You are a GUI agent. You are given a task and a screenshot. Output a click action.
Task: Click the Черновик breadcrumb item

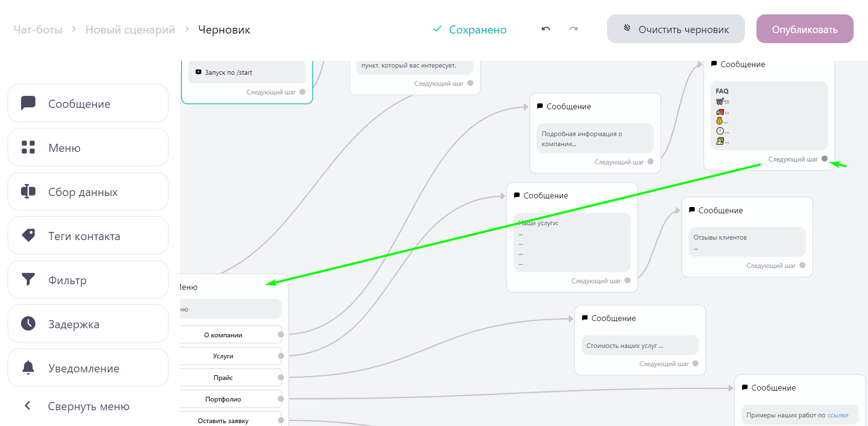coord(224,30)
